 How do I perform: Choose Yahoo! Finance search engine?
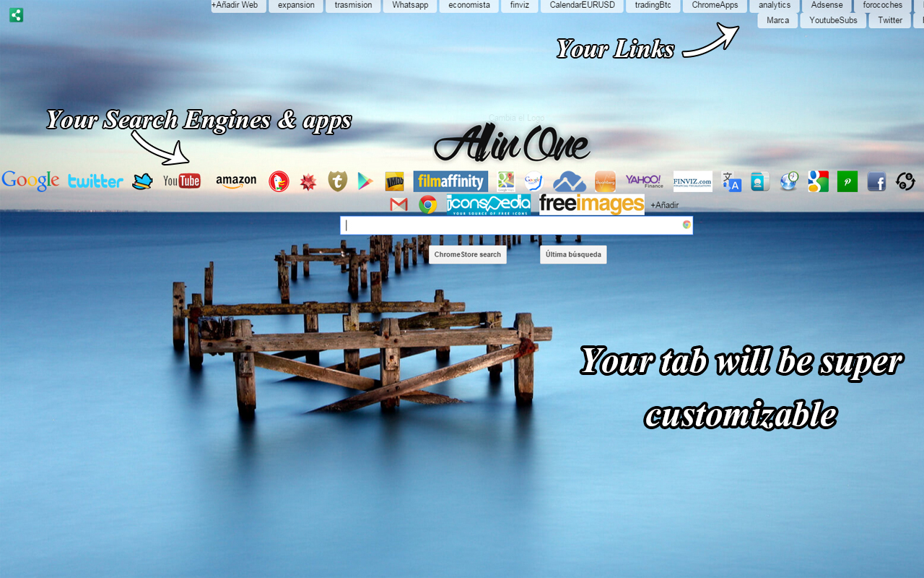pyautogui.click(x=644, y=181)
